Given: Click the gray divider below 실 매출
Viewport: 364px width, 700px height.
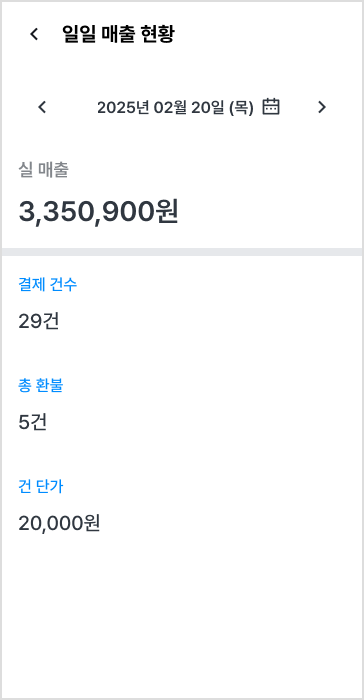Looking at the screenshot, I should pyautogui.click(x=182, y=252).
